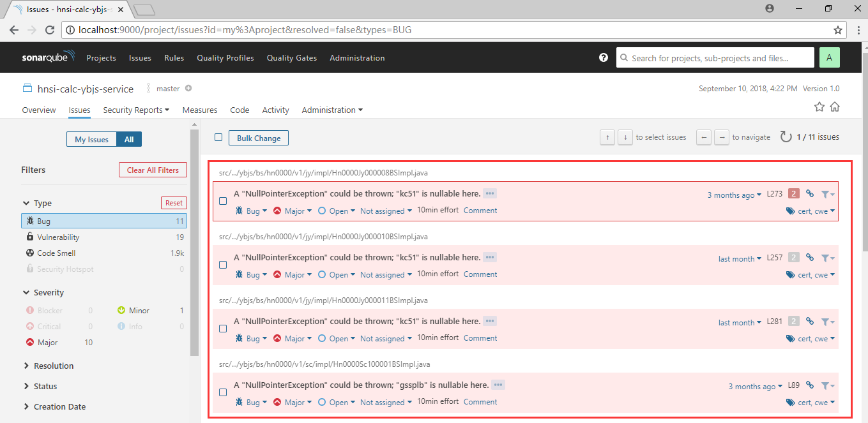Open the user avatar A menu
Viewport: 868px width, 423px height.
point(829,57)
